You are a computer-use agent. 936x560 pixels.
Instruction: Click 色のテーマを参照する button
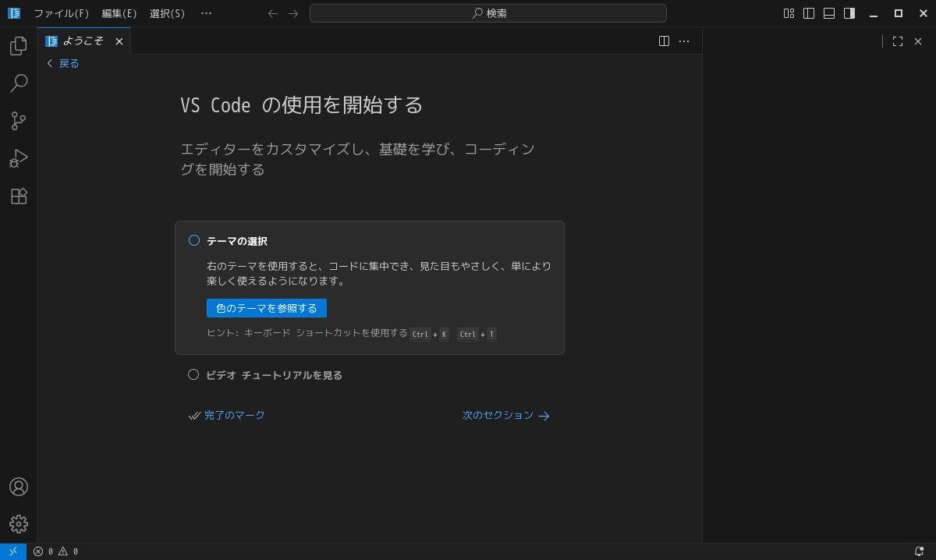coord(267,308)
